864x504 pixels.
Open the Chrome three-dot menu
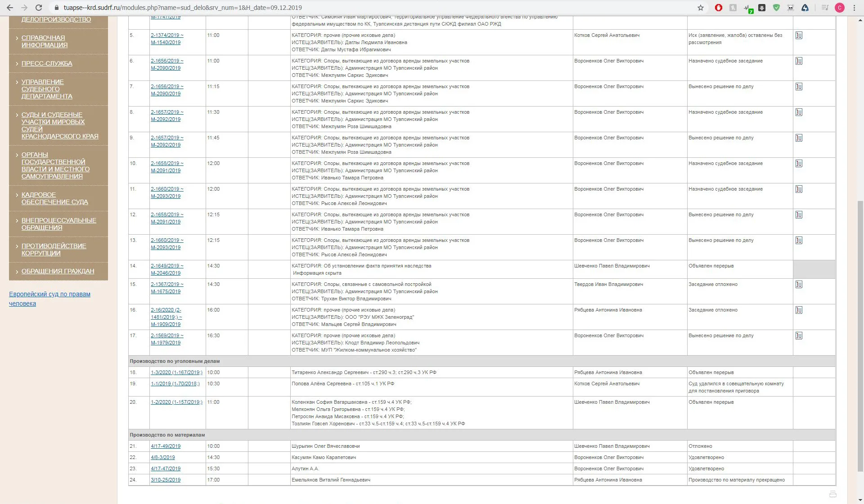coord(854,8)
